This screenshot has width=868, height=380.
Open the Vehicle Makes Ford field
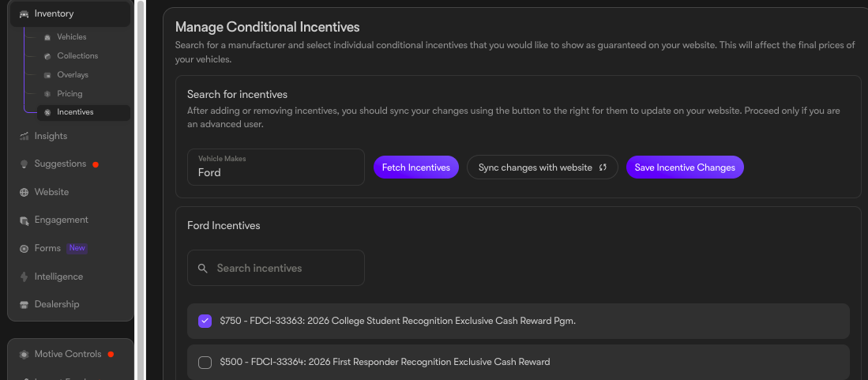[x=276, y=167]
